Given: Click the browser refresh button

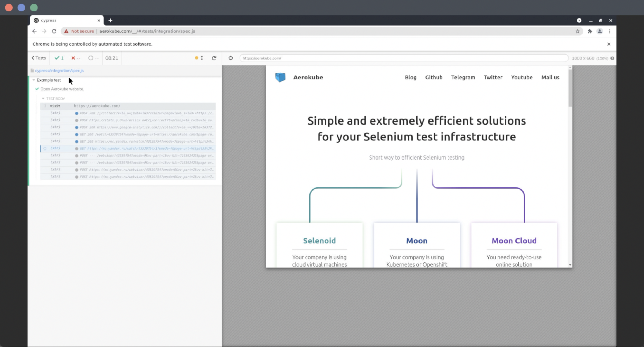Looking at the screenshot, I should (x=54, y=31).
